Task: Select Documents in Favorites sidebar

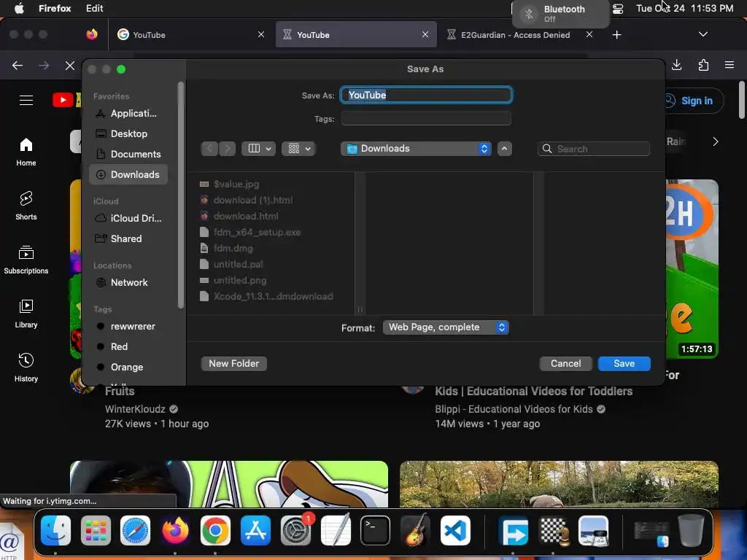Action: click(x=128, y=155)
